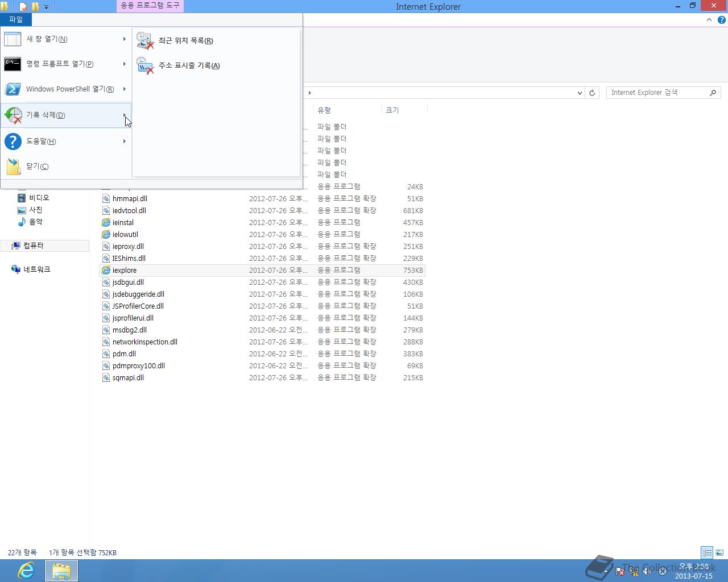Select the networkinspection.dll file
The image size is (728, 582).
point(145,342)
